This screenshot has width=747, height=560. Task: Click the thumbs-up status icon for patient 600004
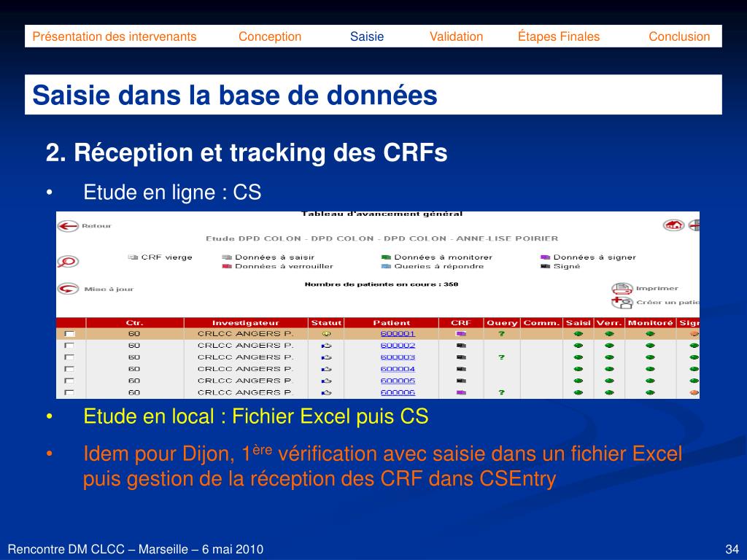pyautogui.click(x=326, y=369)
